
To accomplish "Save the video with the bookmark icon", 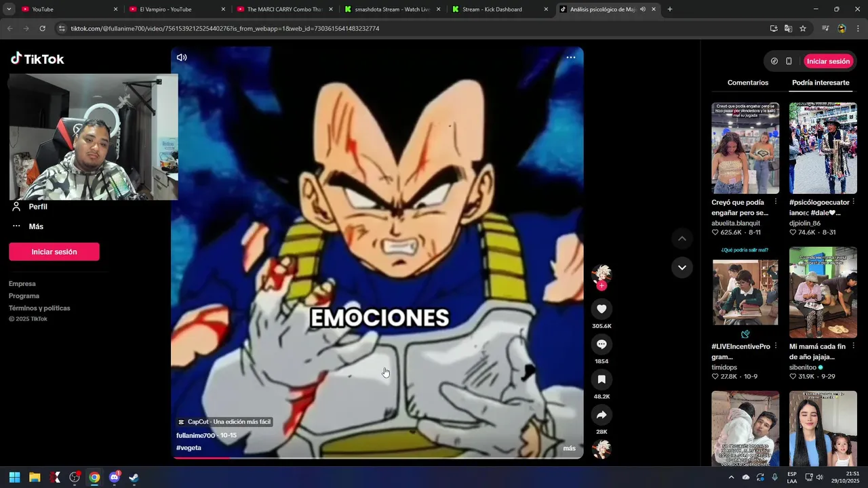I will point(601,380).
